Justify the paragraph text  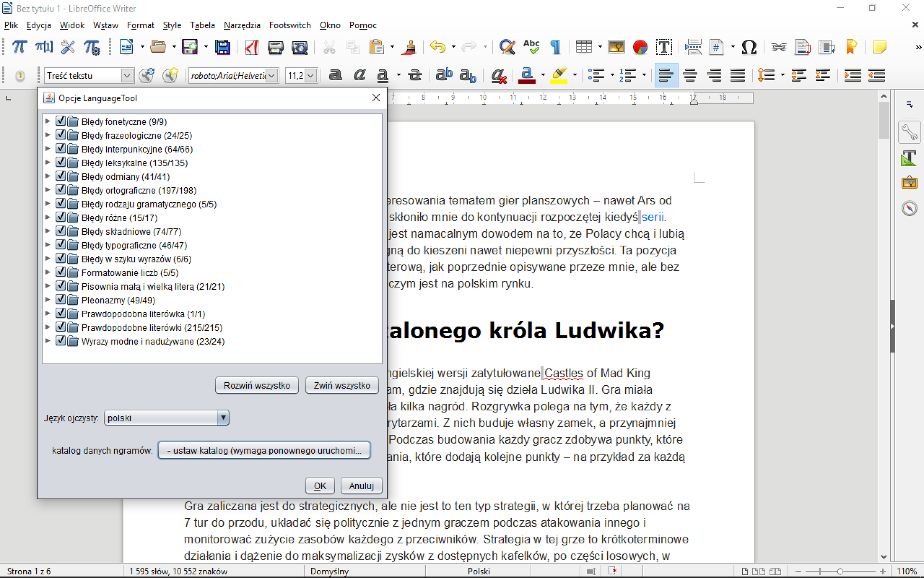pyautogui.click(x=738, y=75)
